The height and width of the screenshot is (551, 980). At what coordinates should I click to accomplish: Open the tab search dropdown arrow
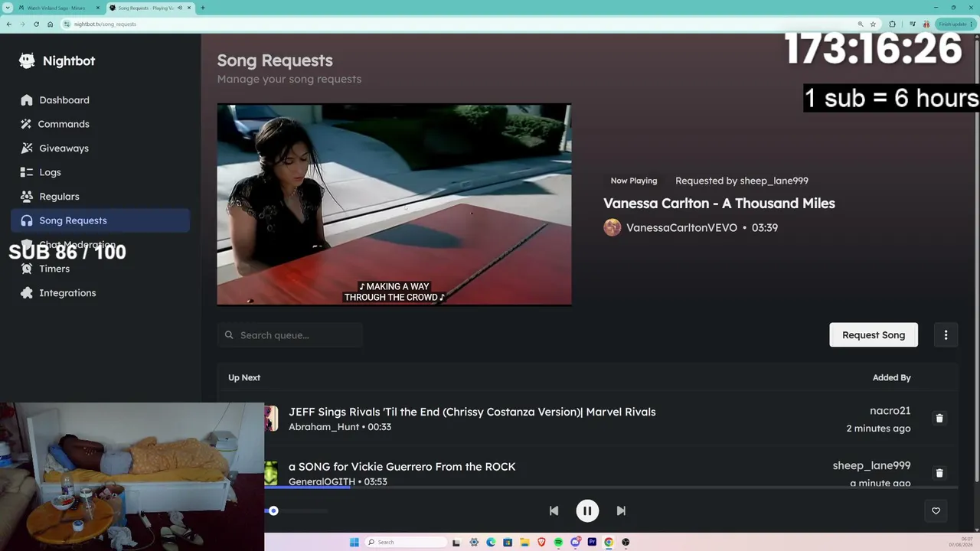(8, 8)
